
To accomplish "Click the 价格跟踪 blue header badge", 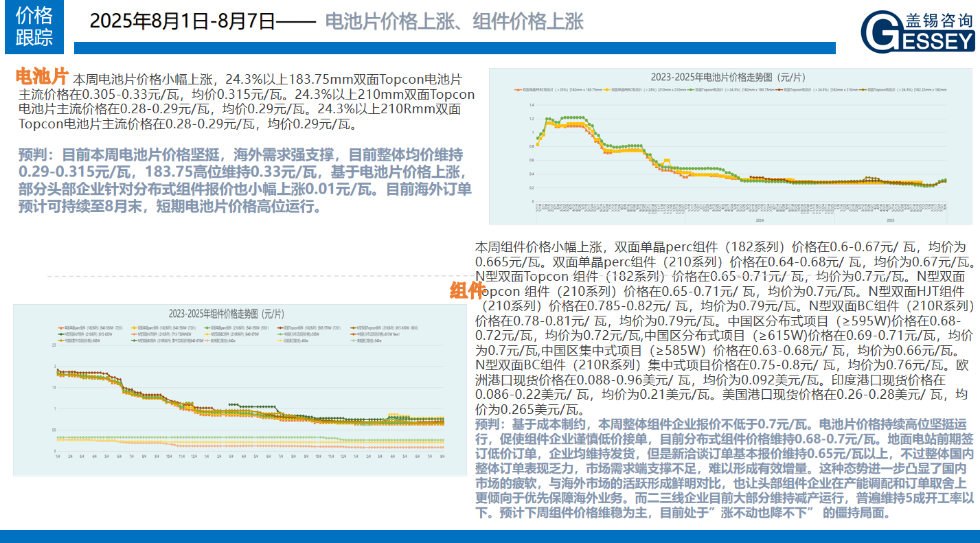I will point(34,27).
